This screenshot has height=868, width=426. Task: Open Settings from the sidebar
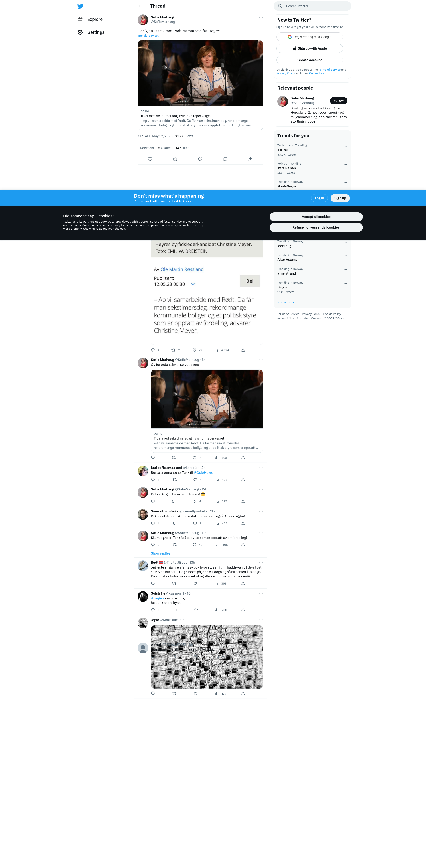(91, 32)
